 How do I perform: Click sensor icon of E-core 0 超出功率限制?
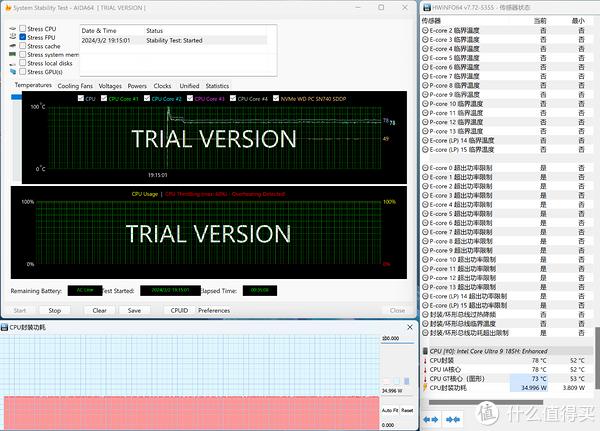(425, 168)
